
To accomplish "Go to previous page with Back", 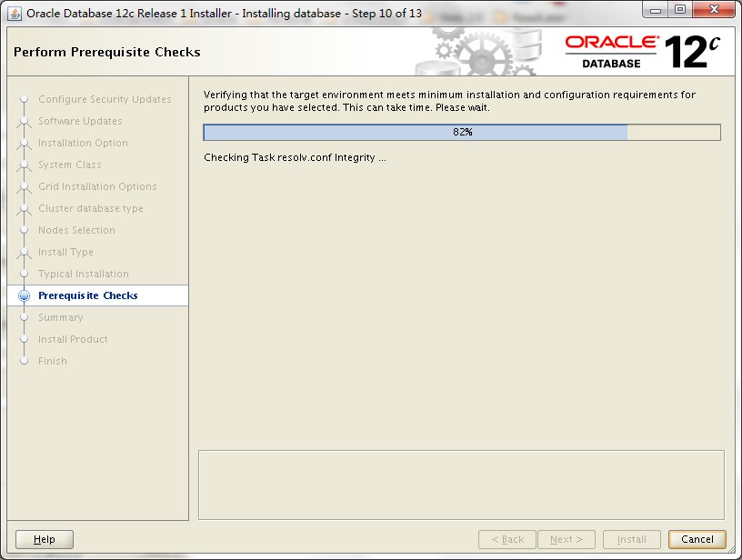I will coord(507,539).
